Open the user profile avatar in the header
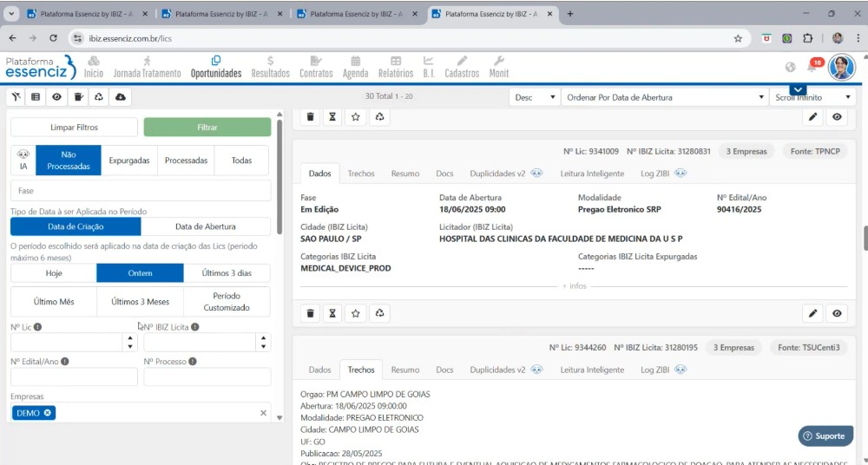Viewport: 868px width, 465px height. 840,67
